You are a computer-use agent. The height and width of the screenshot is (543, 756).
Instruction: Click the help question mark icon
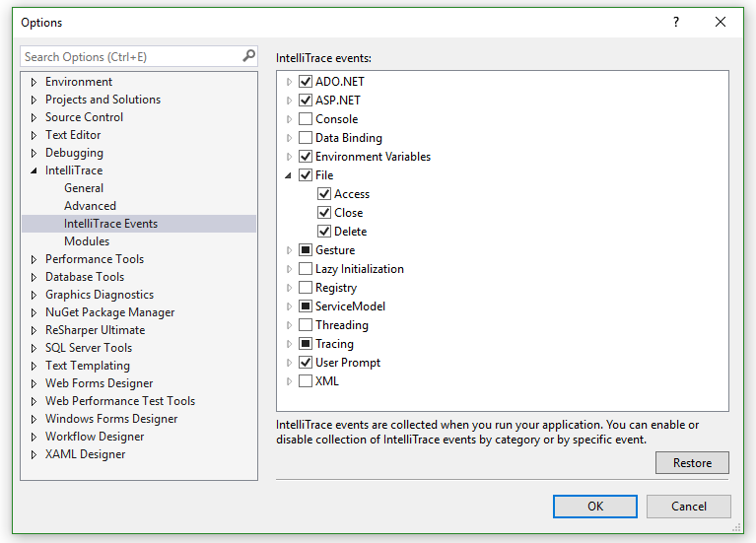click(676, 22)
